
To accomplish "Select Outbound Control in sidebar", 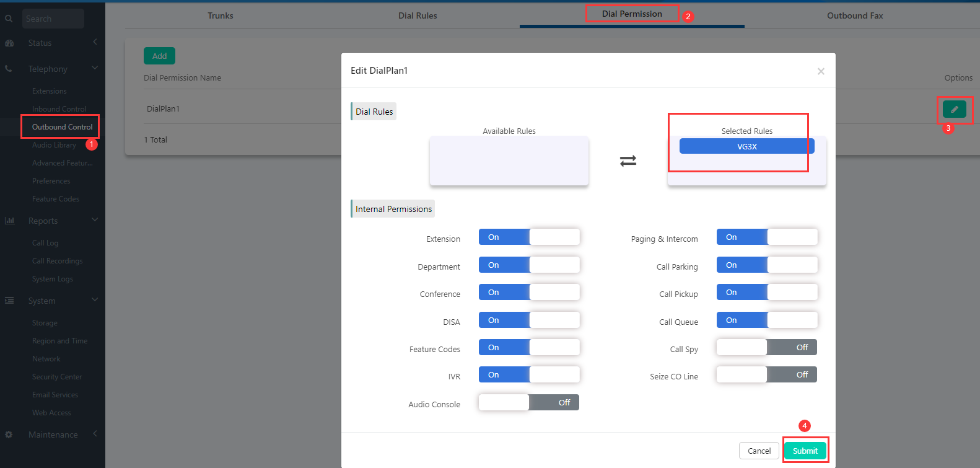I will (62, 127).
